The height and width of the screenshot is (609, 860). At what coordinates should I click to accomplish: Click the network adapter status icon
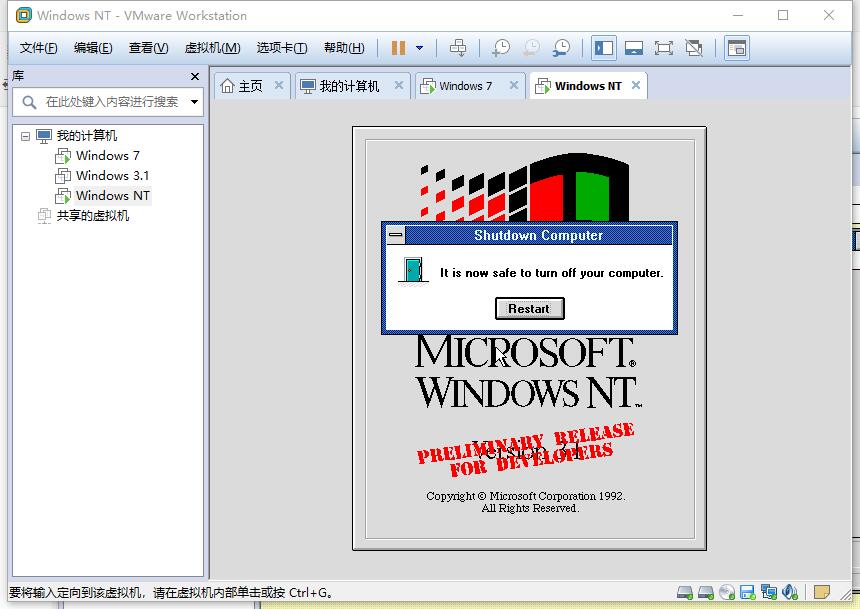coord(768,593)
